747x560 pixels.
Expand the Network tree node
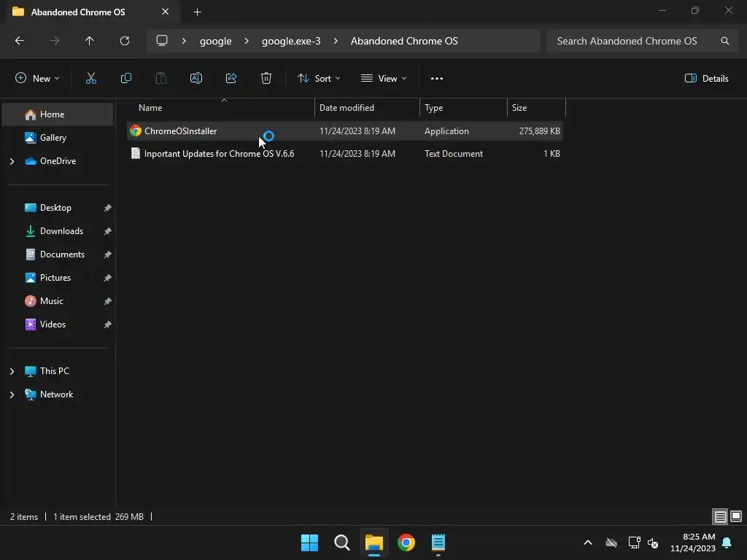[12, 394]
